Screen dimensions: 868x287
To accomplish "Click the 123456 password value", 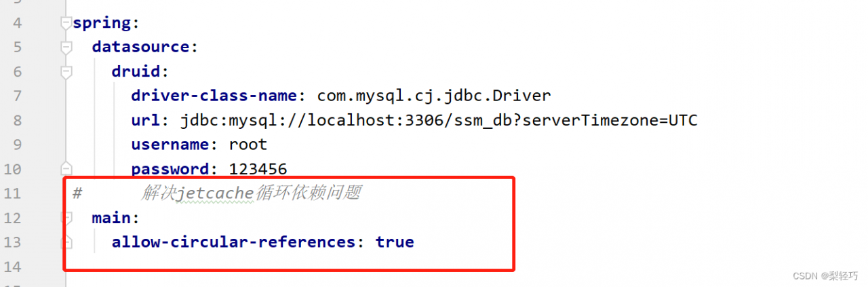I will pos(258,169).
